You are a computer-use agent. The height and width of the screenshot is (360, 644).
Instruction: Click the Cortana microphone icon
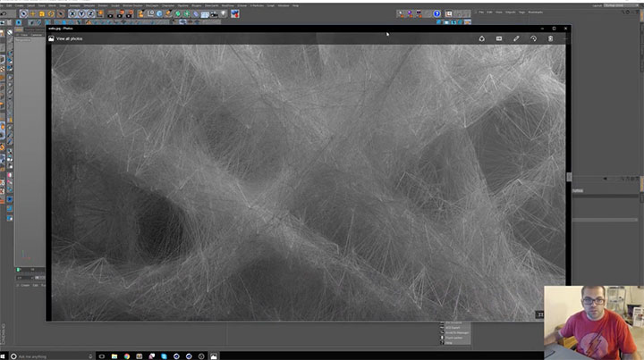[90, 356]
